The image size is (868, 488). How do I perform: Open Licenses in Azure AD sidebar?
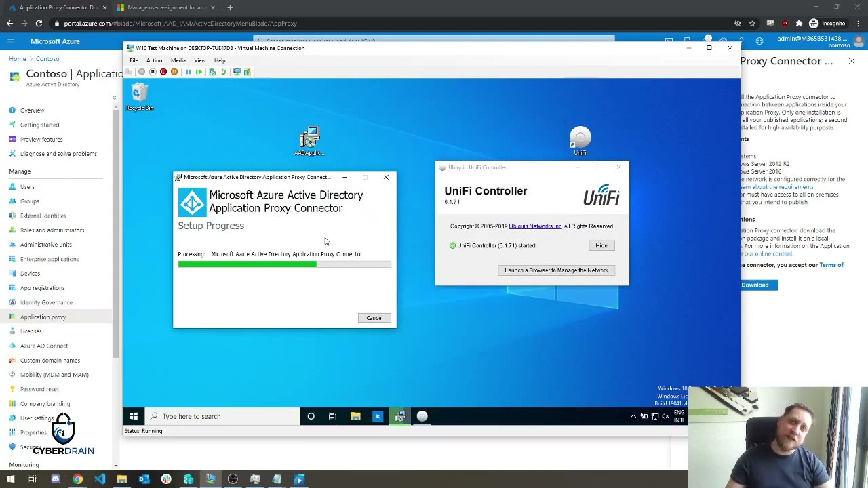[x=31, y=331]
